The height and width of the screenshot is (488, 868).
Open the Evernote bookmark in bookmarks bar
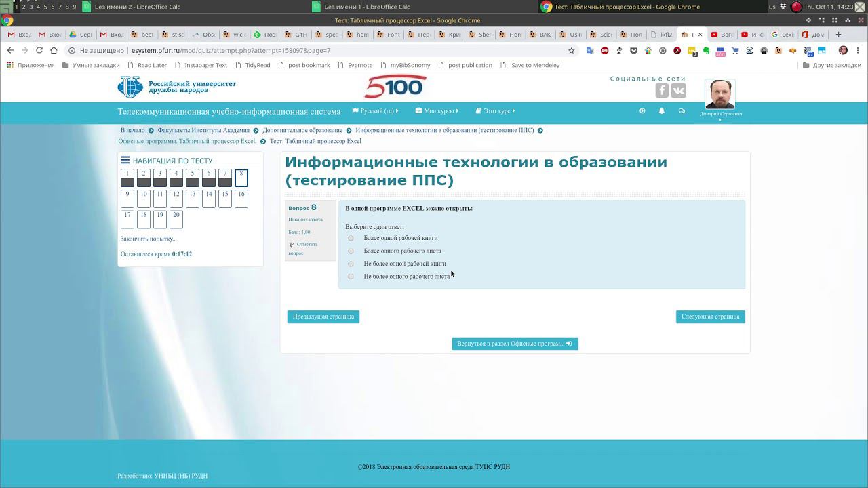click(x=355, y=66)
